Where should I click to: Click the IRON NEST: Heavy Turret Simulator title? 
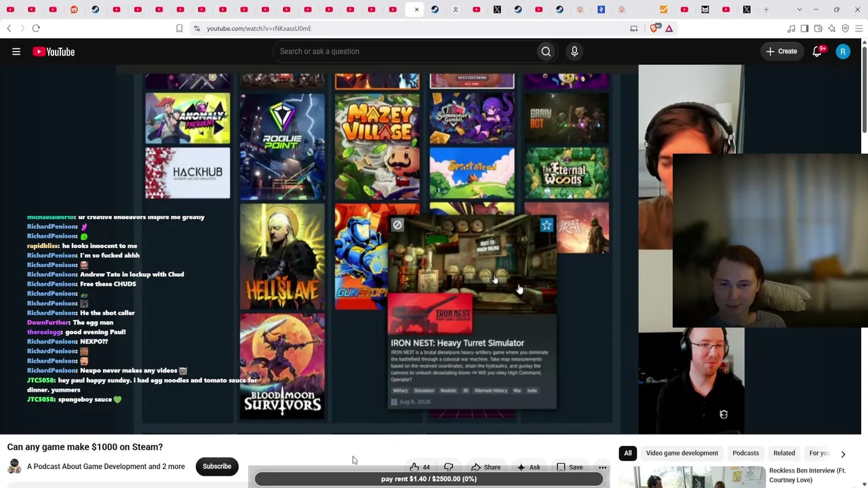pos(457,343)
